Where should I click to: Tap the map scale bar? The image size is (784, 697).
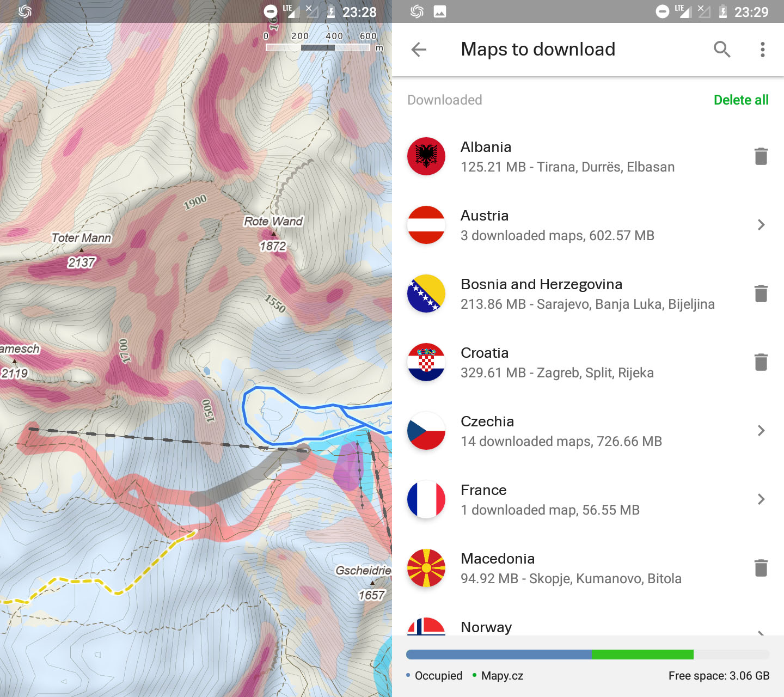click(318, 47)
